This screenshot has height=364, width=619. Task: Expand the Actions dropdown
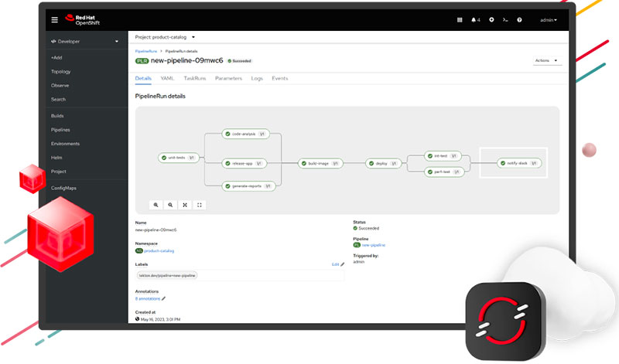tap(547, 60)
